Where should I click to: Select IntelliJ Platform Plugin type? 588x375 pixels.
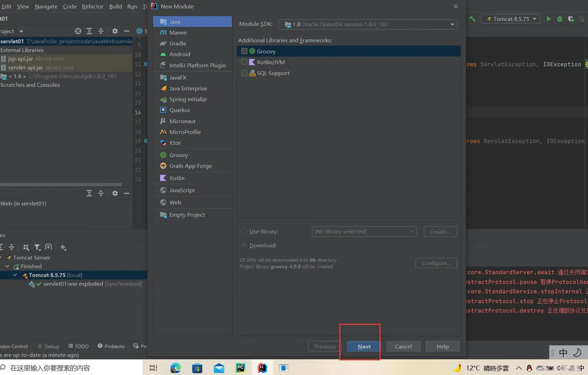point(192,65)
